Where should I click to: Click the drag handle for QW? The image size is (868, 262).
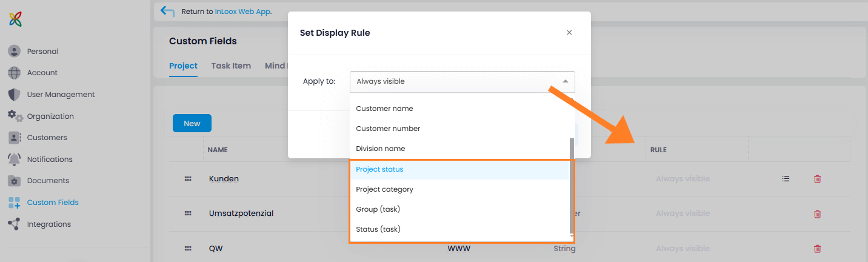[x=188, y=249]
